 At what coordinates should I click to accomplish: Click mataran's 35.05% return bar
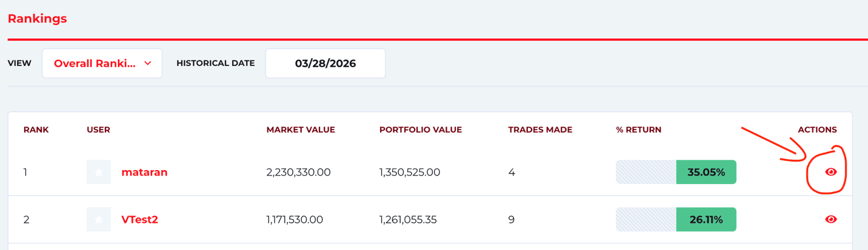pos(676,173)
